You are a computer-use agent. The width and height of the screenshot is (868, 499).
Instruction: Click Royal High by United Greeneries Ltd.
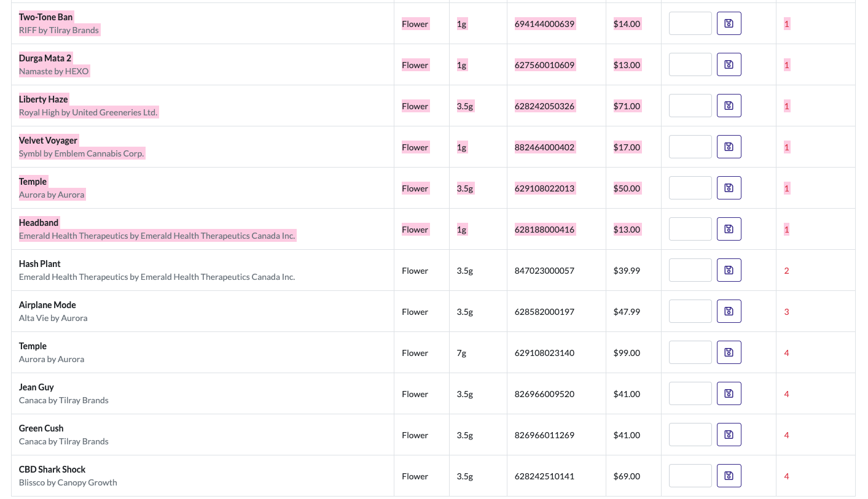(88, 112)
